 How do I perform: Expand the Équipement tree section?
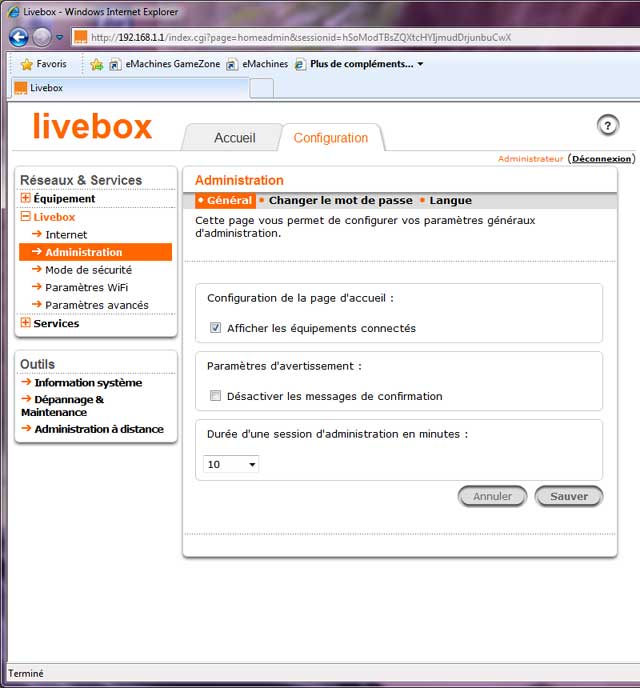pyautogui.click(x=25, y=198)
